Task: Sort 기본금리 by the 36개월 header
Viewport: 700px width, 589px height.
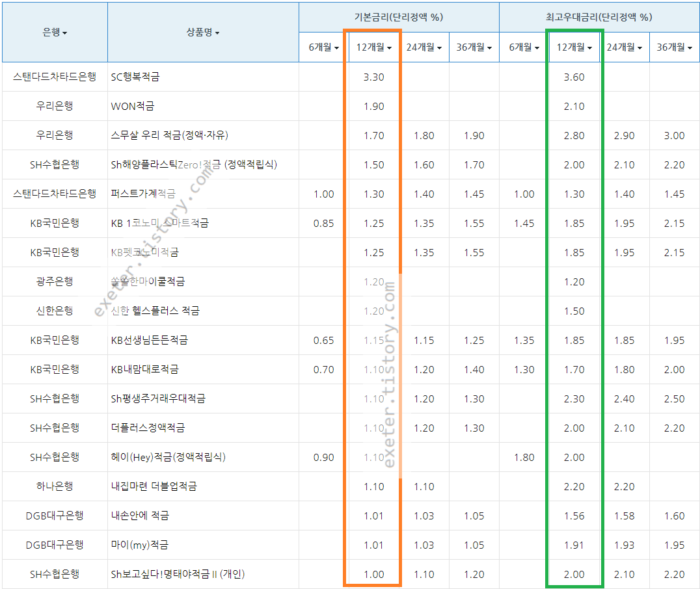Action: 474,47
